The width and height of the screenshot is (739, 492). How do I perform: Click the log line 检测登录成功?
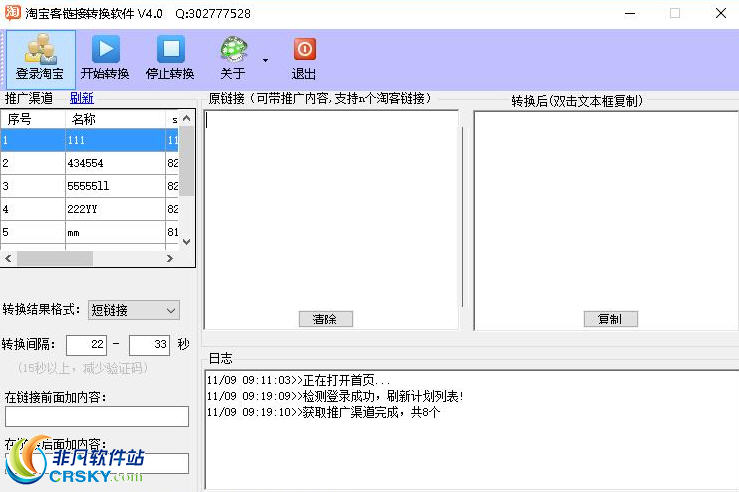click(335, 396)
